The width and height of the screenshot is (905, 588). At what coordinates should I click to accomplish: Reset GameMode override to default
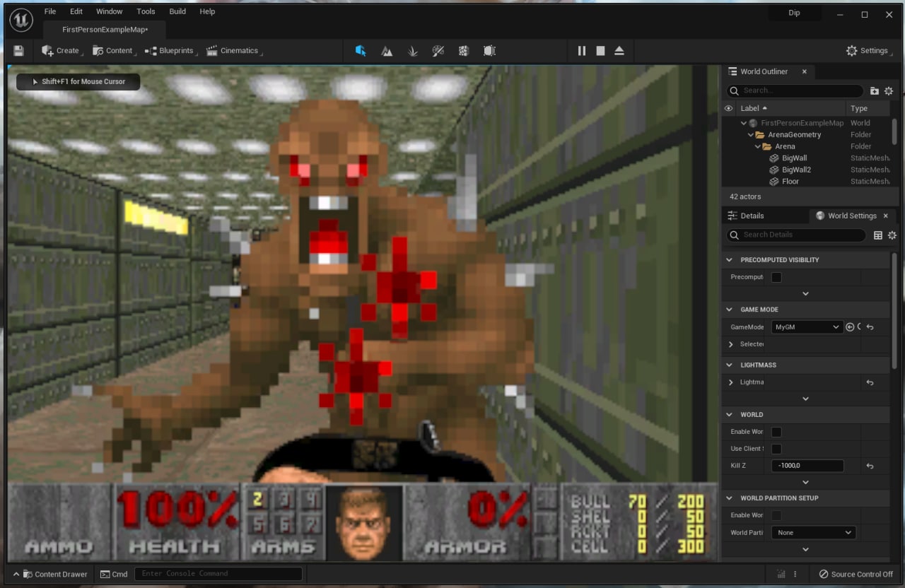click(x=870, y=327)
